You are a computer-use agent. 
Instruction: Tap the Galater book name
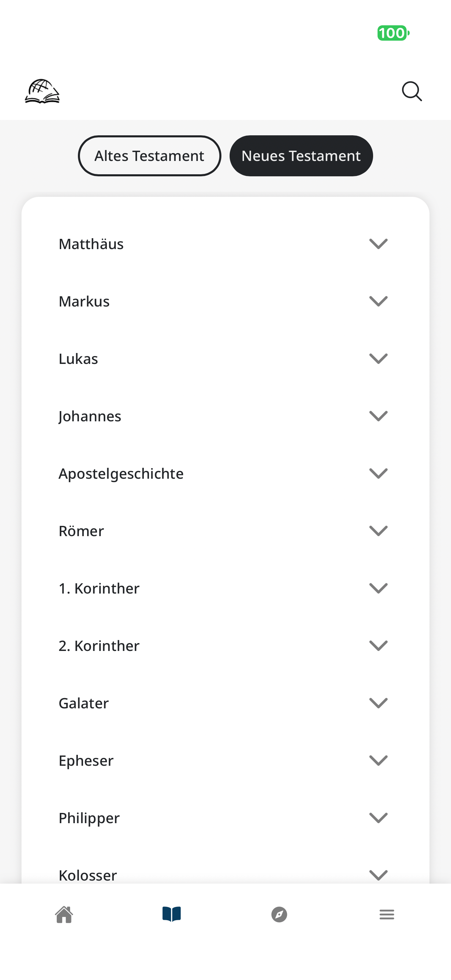[x=84, y=704]
